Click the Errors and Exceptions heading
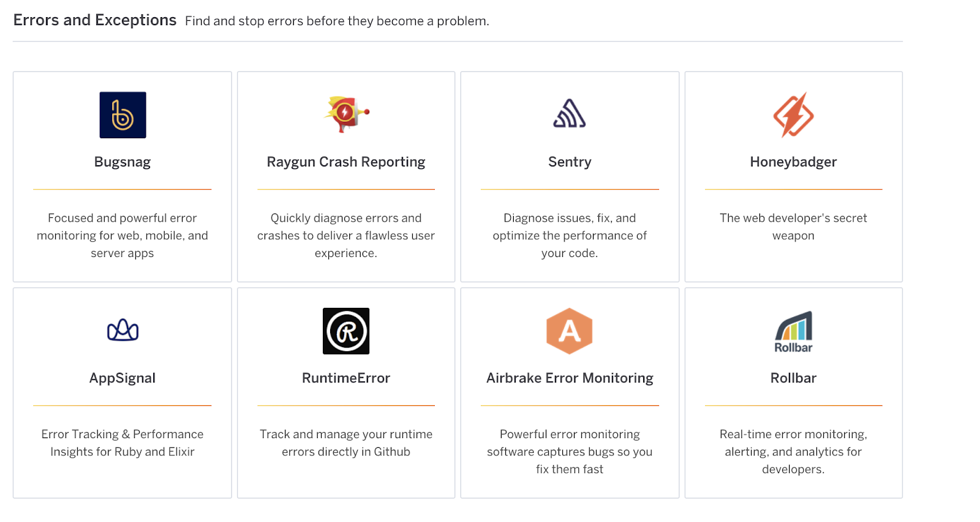980x522 pixels. pyautogui.click(x=95, y=20)
